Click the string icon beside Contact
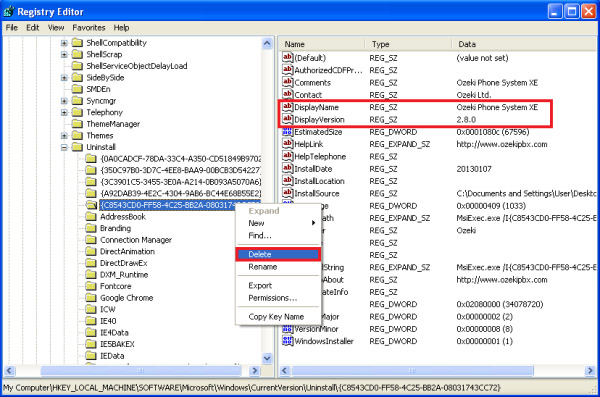 tap(288, 95)
